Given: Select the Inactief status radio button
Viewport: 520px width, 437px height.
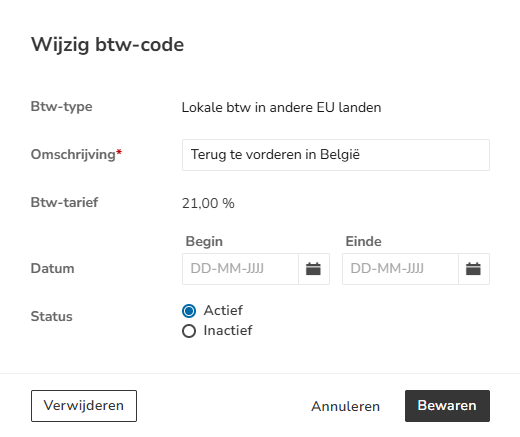Looking at the screenshot, I should (x=189, y=331).
